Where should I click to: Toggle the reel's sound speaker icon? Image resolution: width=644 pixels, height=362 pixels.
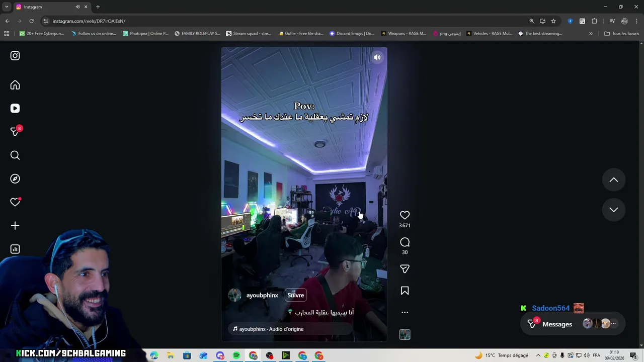[x=377, y=57]
